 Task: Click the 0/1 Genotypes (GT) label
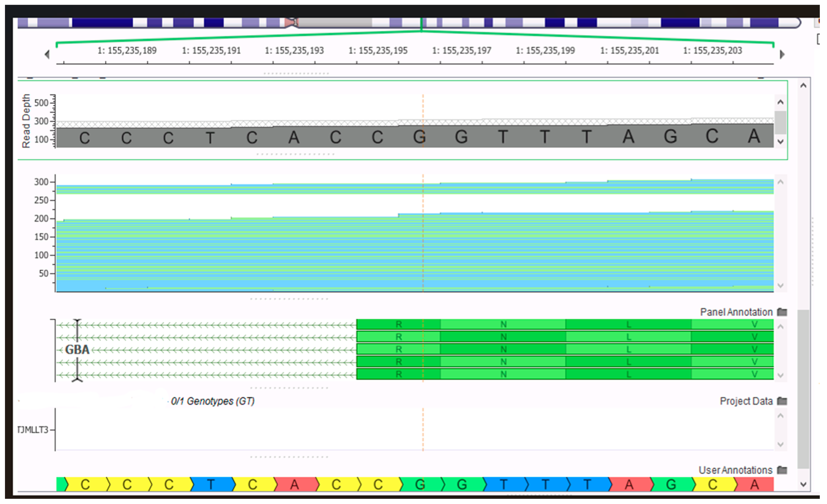coord(212,401)
